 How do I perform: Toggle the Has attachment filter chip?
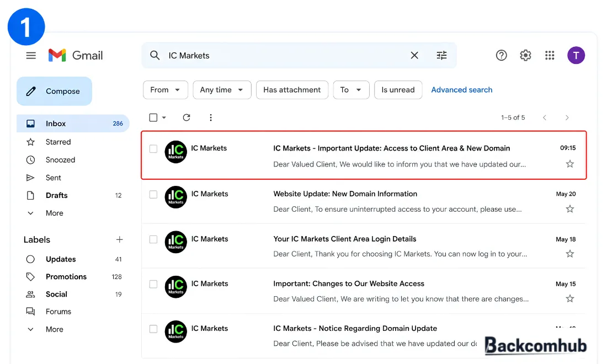tap(292, 90)
